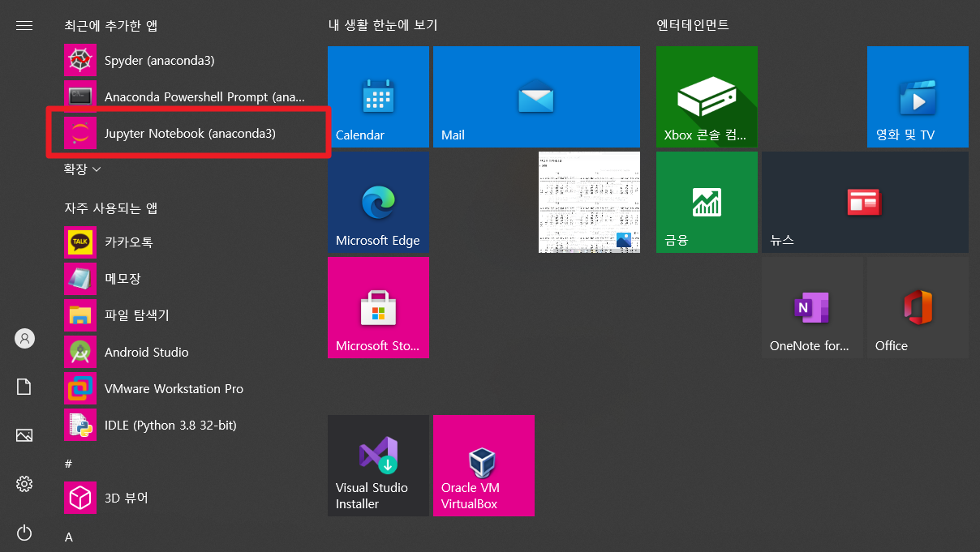Viewport: 980px width, 552px height.
Task: Open Jupyter Notebook (anaconda3) icon
Action: pyautogui.click(x=80, y=133)
